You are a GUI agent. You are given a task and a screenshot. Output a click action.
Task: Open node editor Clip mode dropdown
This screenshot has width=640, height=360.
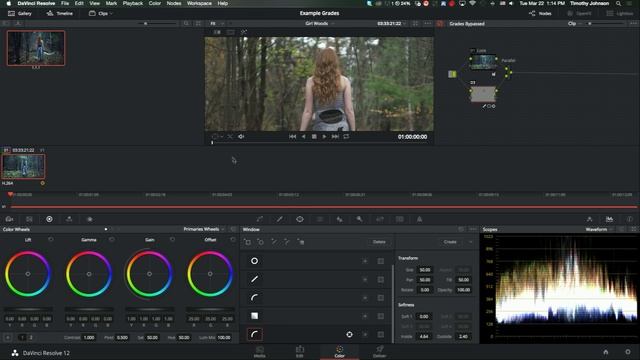point(574,24)
